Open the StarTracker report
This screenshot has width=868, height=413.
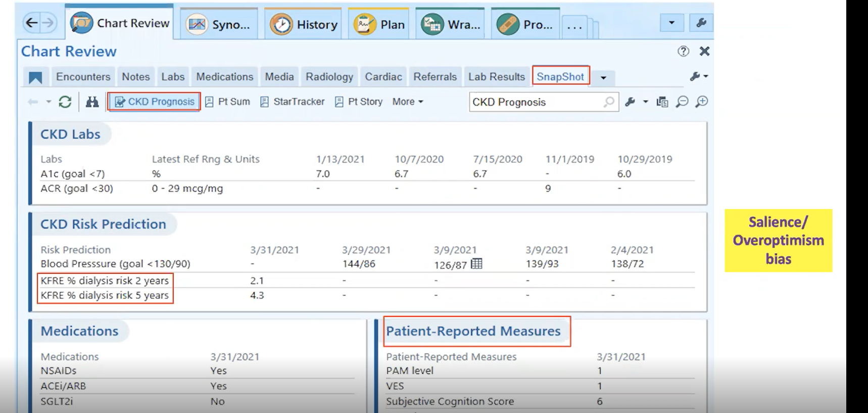click(x=293, y=102)
